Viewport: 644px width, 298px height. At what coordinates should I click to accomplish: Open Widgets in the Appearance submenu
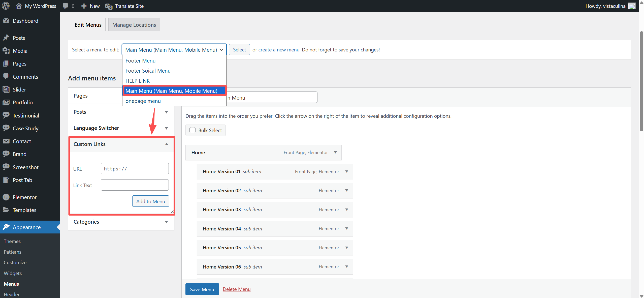click(x=13, y=273)
